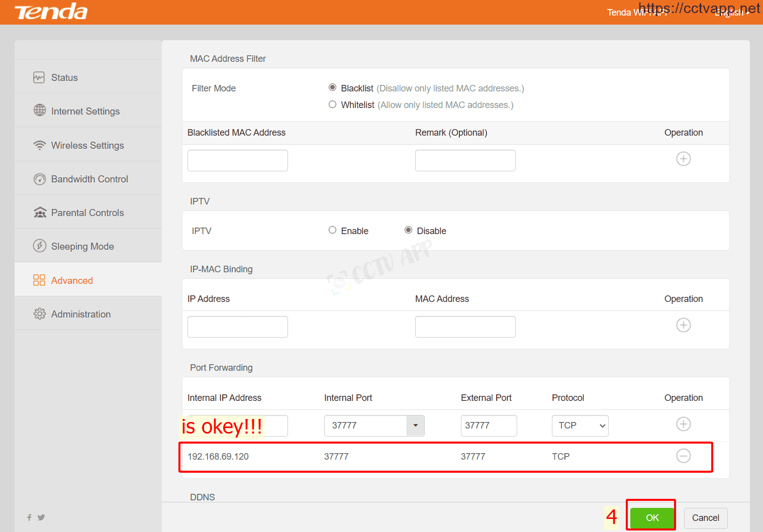Enable IPTV radio option

tap(332, 231)
